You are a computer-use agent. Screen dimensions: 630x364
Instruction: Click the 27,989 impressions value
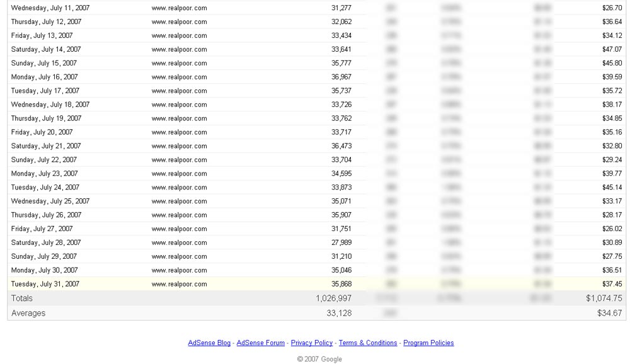pyautogui.click(x=341, y=242)
